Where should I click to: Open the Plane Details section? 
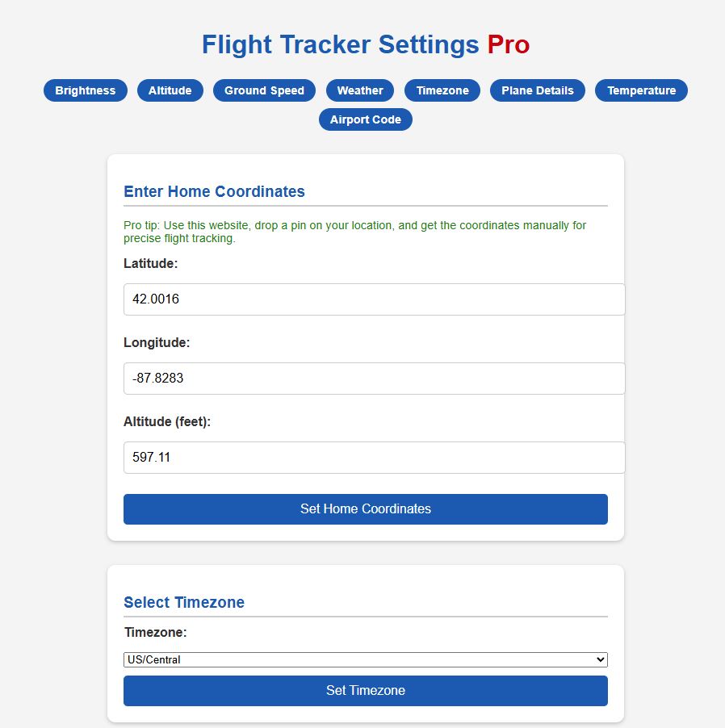point(537,90)
